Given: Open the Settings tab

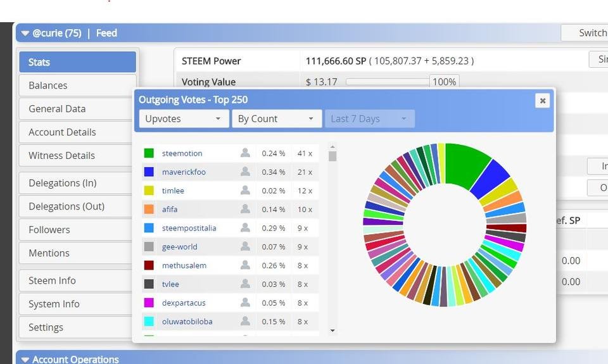Looking at the screenshot, I should 77,327.
